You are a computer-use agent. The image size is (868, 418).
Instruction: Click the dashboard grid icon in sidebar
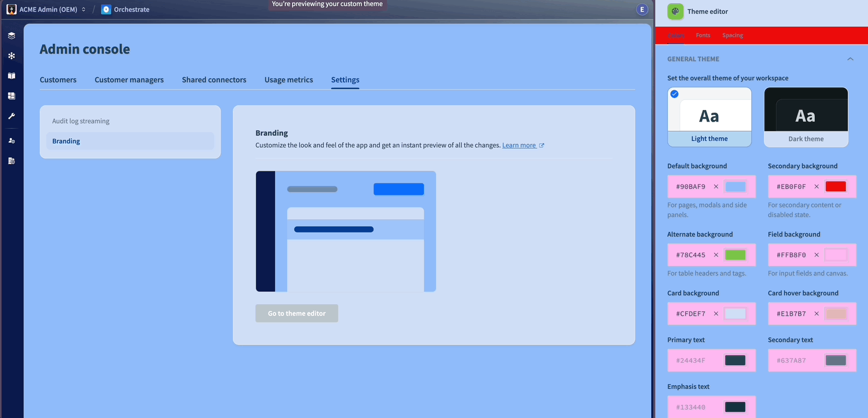(x=12, y=96)
